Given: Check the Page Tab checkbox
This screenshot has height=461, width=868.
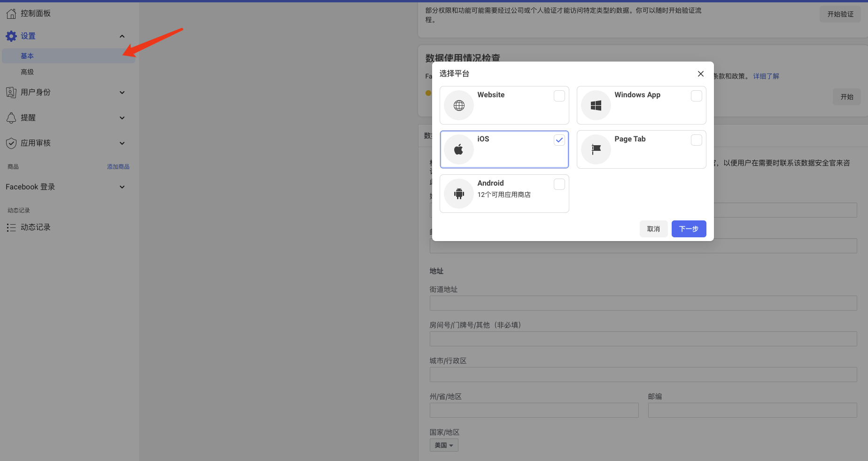Looking at the screenshot, I should 696,140.
